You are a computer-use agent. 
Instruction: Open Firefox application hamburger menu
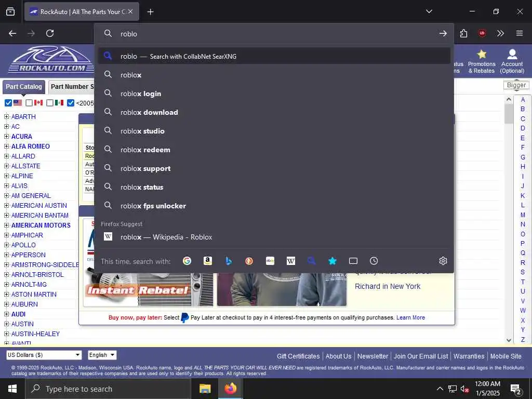520,33
